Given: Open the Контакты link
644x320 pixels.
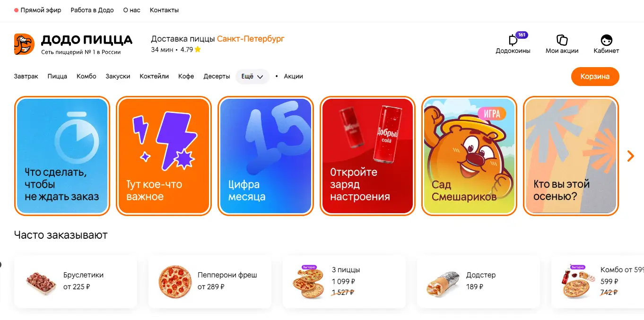Looking at the screenshot, I should tap(164, 10).
